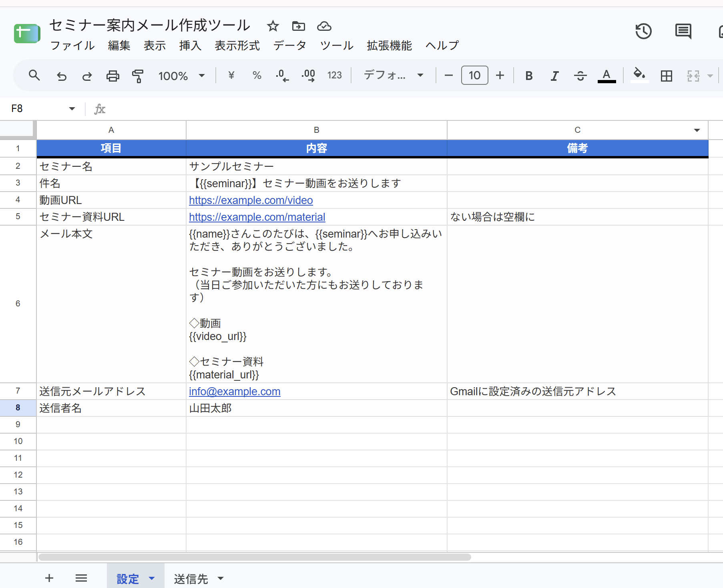This screenshot has width=723, height=588.
Task: Decrease font size with minus button
Action: 449,75
